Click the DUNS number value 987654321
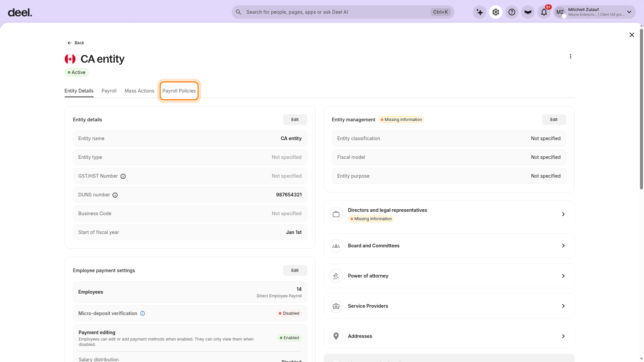 click(289, 195)
